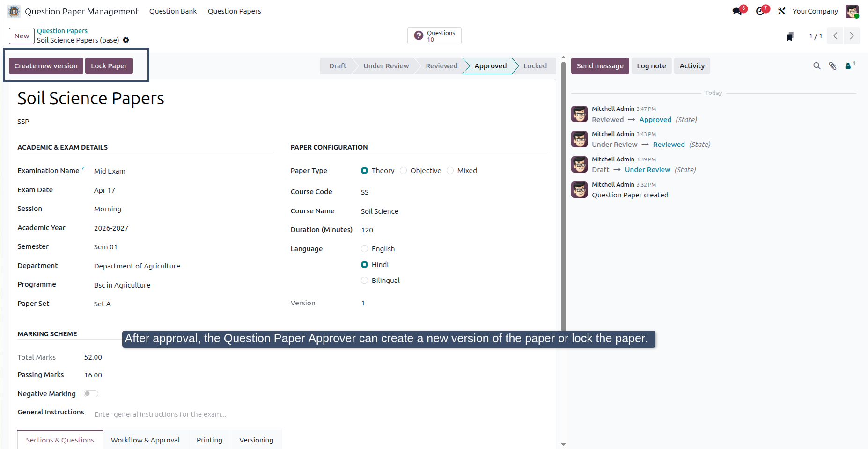868x449 pixels.
Task: Open the Question Bank menu
Action: click(173, 11)
